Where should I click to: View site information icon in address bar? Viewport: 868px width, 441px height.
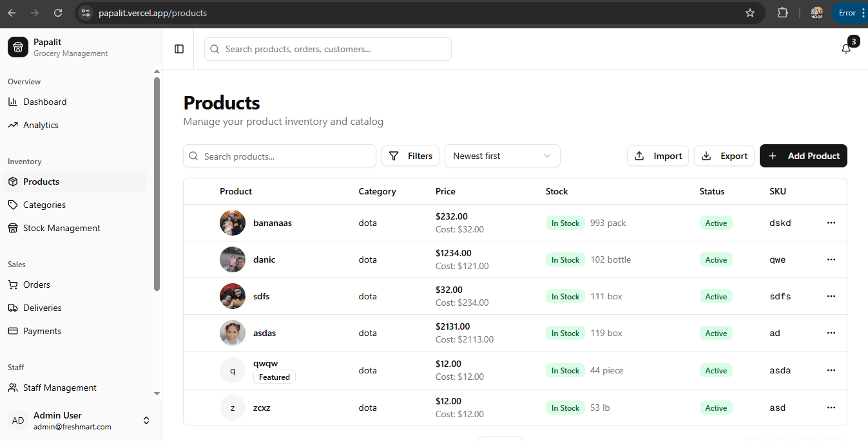[x=86, y=13]
